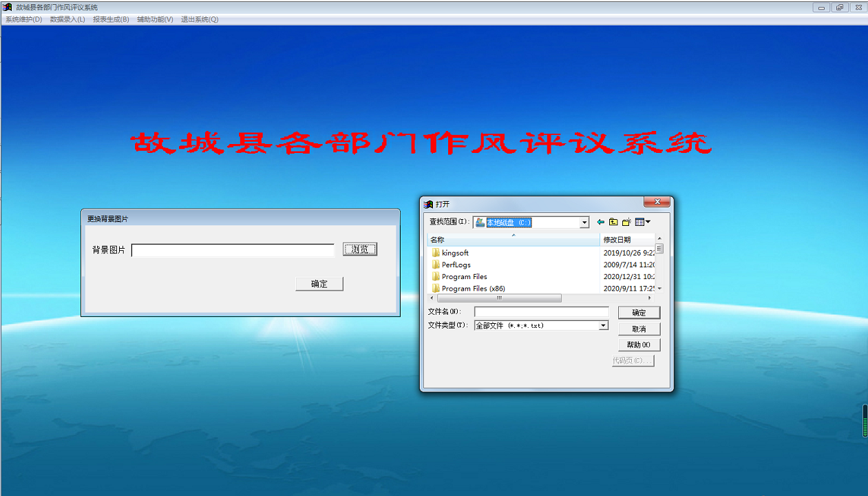Select the kingsoft folder icon

436,253
